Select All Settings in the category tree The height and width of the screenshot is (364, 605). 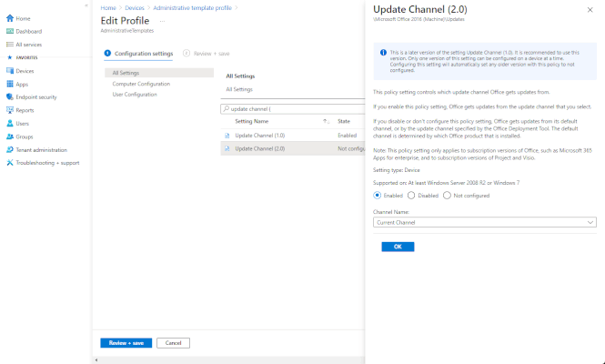coord(159,73)
